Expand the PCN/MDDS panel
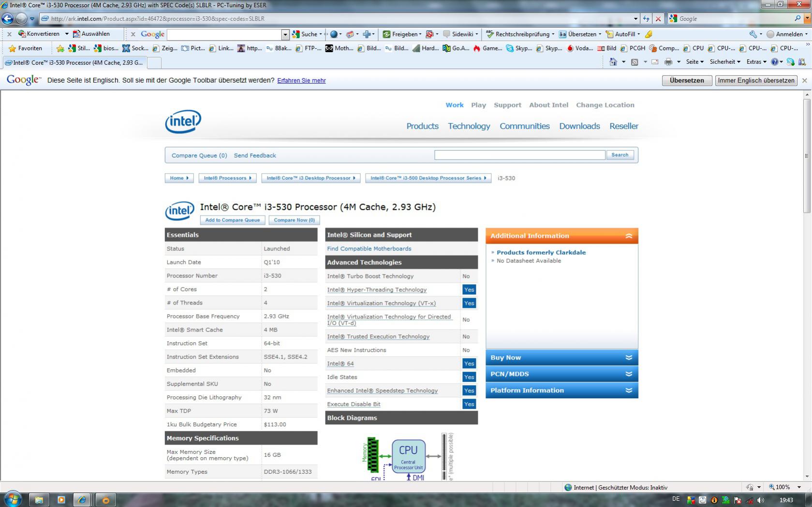Screen dimensions: 812x507 pos(629,374)
